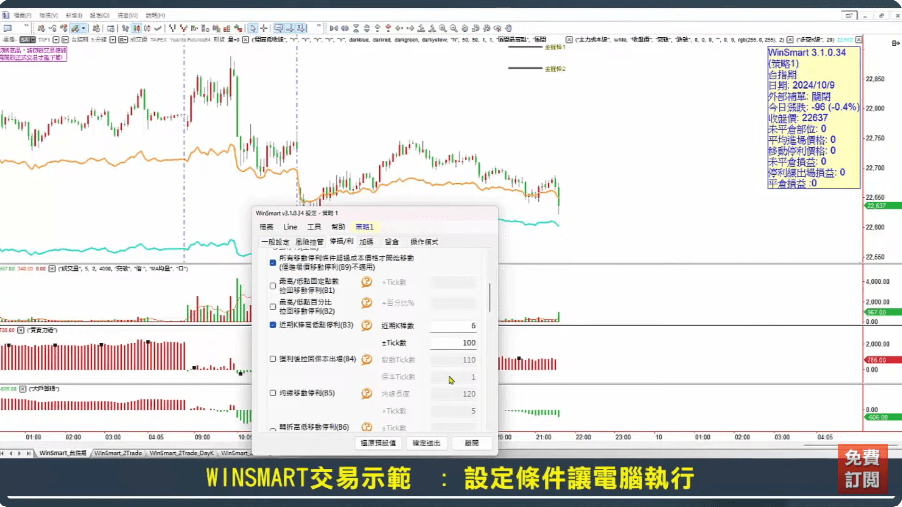Image resolution: width=902 pixels, height=507 pixels.
Task: Open the 工具 menu in the dialog
Action: [314, 227]
